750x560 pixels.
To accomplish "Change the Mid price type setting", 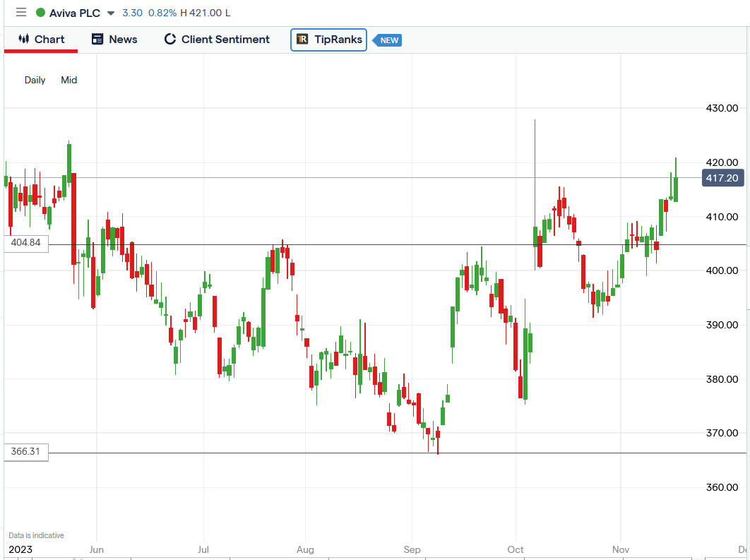I will 69,80.
